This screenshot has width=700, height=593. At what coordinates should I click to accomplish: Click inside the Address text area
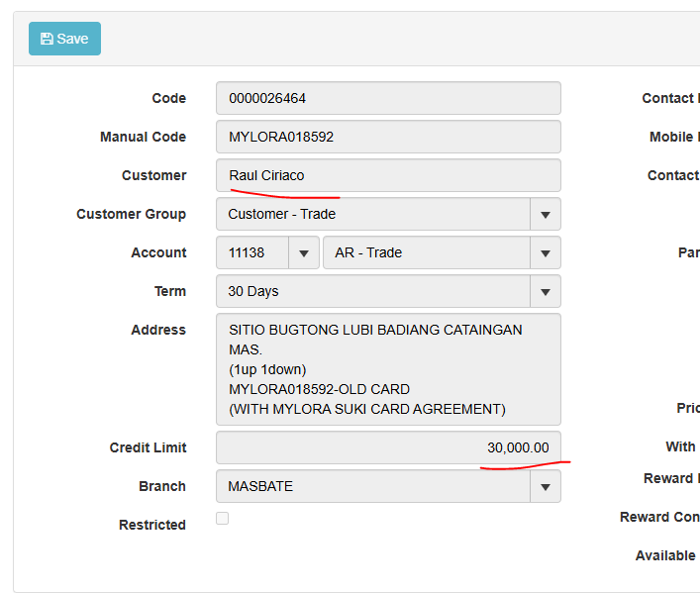point(387,369)
